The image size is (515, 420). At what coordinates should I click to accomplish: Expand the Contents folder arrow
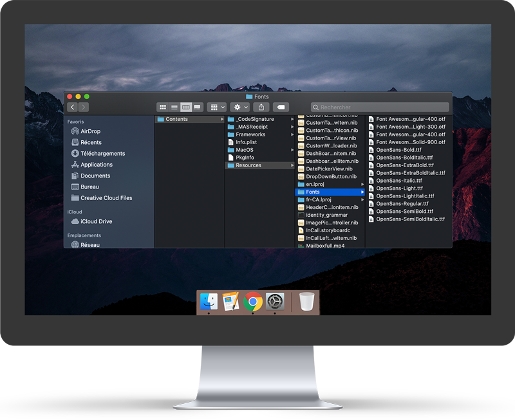pos(222,119)
